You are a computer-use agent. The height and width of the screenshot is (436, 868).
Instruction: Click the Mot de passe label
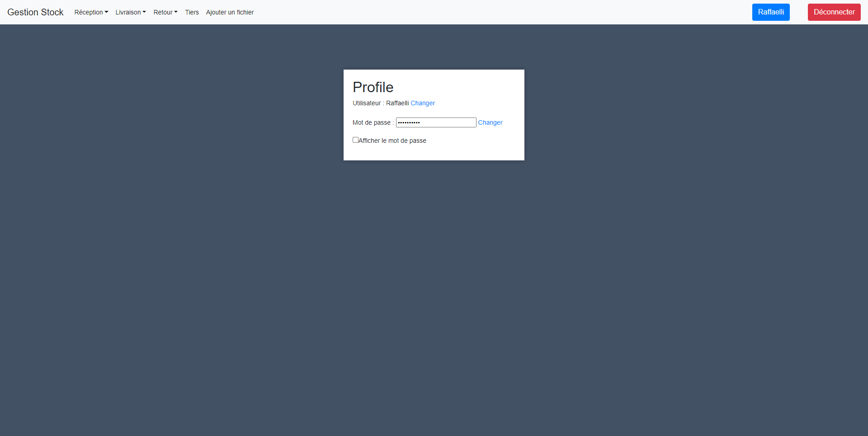(x=372, y=122)
